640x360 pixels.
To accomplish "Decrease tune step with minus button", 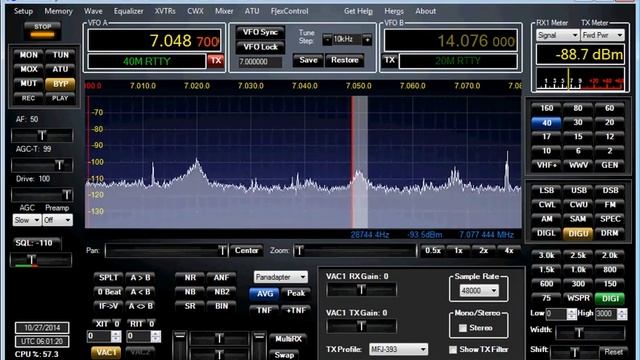I will tap(327, 40).
